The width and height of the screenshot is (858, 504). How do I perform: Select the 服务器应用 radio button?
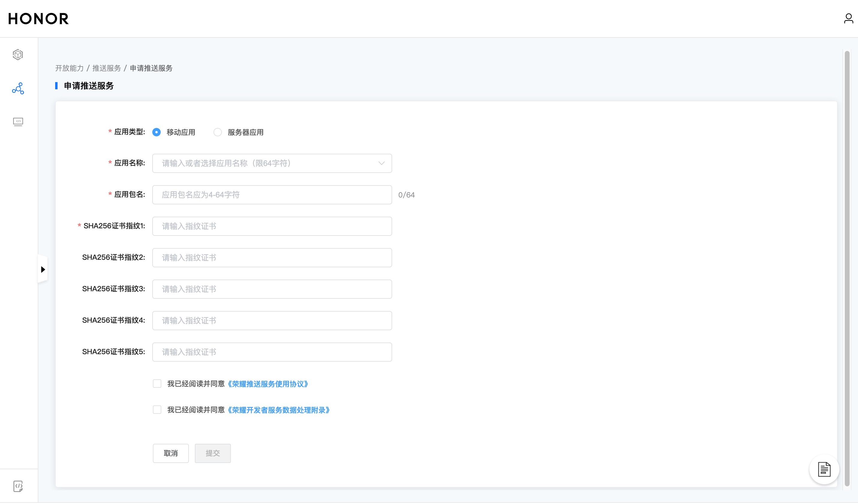coord(218,132)
